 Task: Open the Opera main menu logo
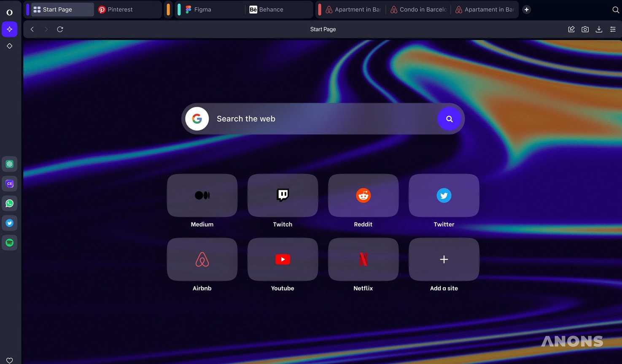(x=9, y=12)
